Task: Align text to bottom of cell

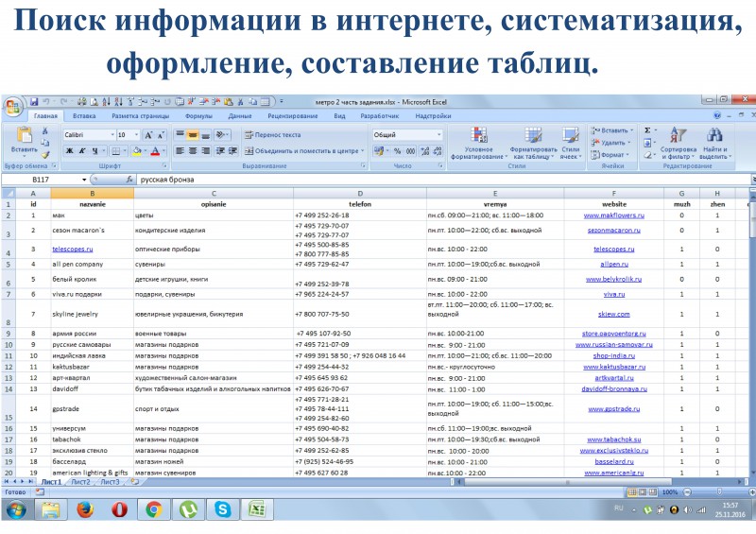Action: [205, 135]
